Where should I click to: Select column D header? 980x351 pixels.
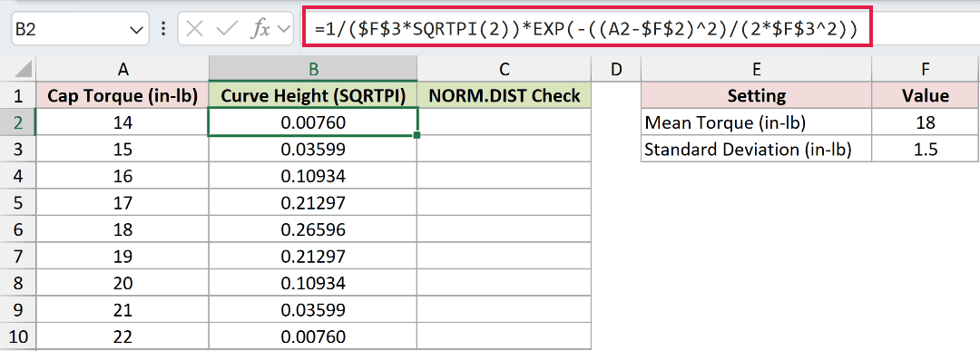point(616,69)
